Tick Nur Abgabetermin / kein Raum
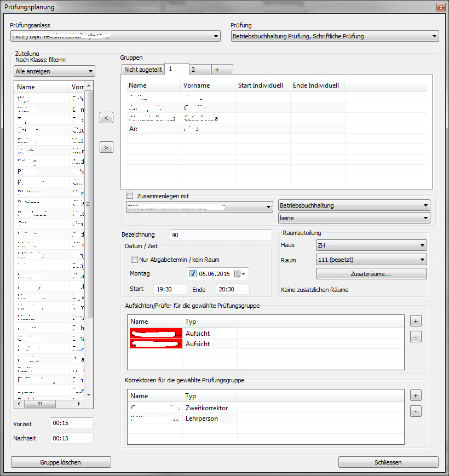 coord(134,260)
